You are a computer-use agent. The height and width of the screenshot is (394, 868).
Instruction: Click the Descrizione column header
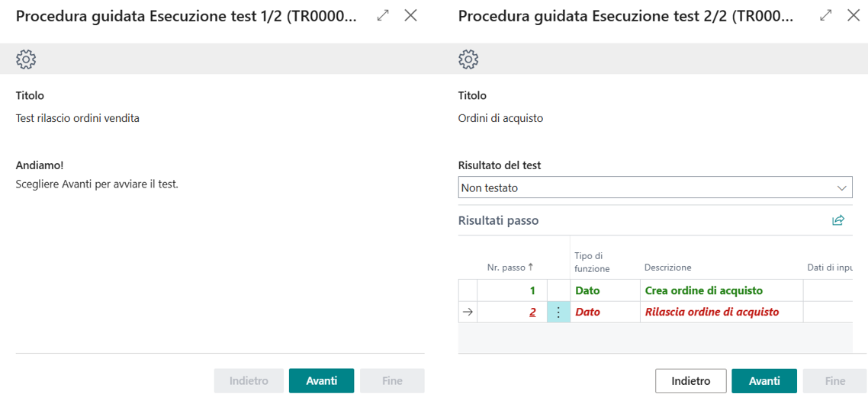click(667, 267)
